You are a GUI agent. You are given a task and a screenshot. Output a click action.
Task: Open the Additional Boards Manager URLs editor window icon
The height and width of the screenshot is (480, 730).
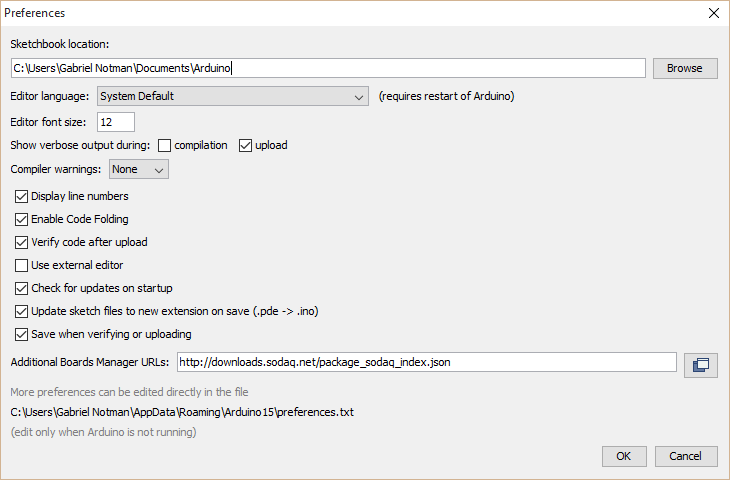pos(701,365)
